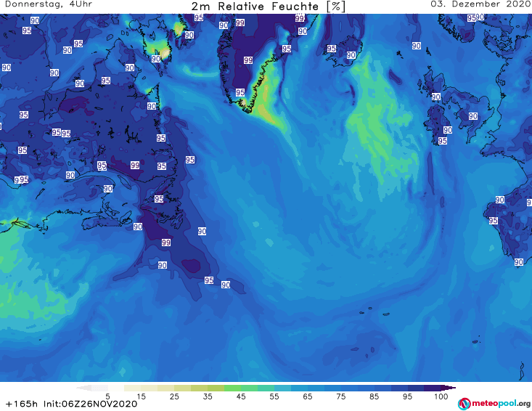Click the '35' tick label on color scale

coord(208,396)
